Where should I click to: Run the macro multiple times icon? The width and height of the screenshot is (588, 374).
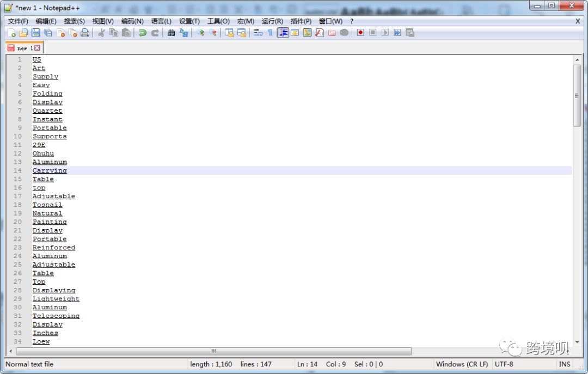coord(397,33)
